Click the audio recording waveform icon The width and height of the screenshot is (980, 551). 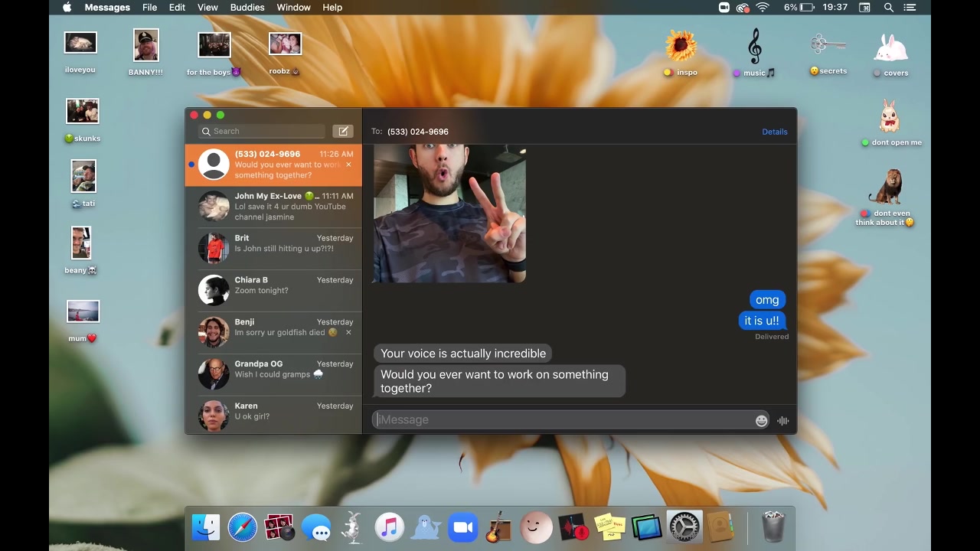[782, 420]
